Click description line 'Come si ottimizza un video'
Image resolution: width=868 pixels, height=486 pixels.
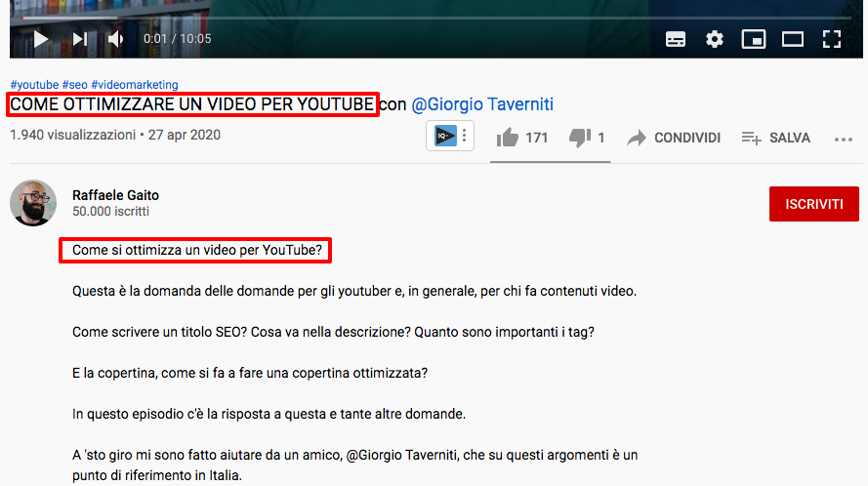197,250
